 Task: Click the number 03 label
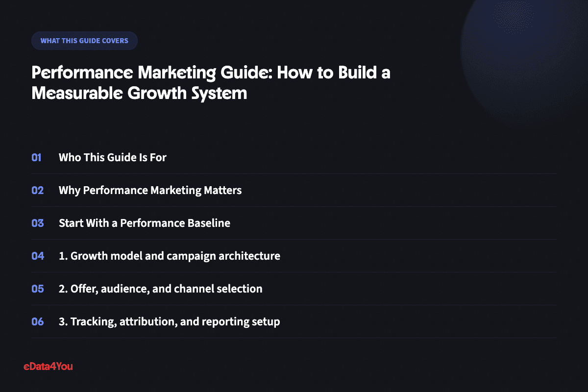pos(38,223)
